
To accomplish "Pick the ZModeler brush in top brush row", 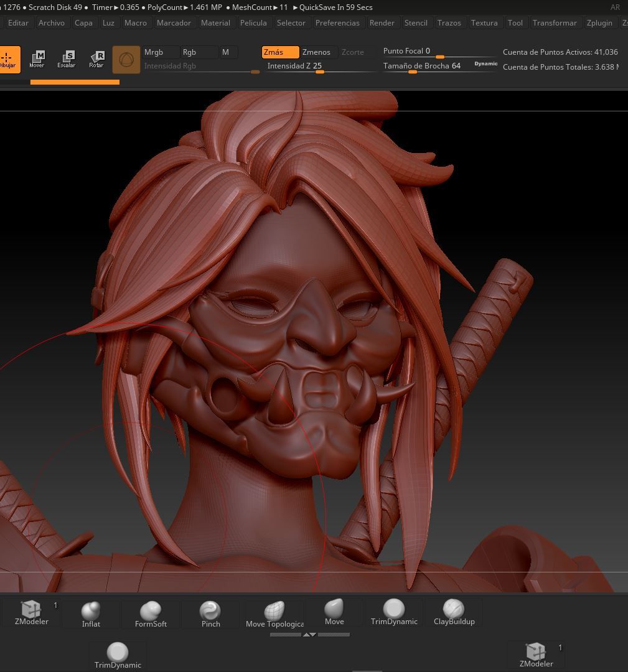I will click(x=31, y=613).
